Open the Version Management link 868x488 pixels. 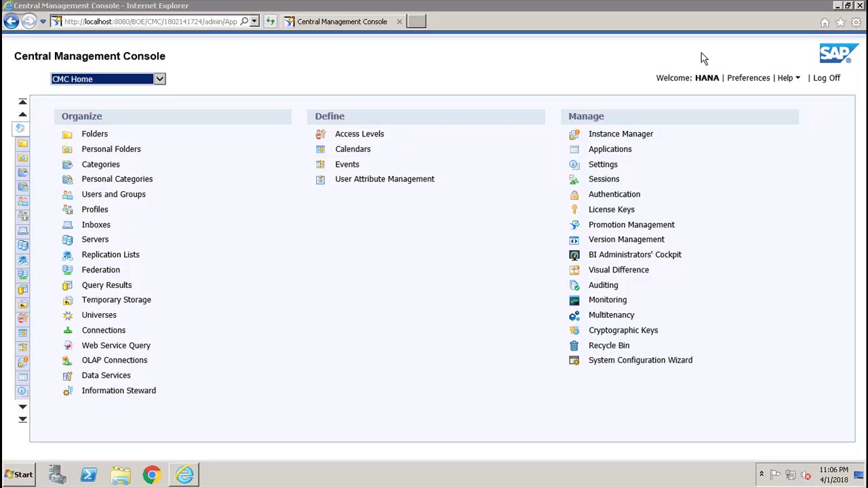click(x=627, y=239)
